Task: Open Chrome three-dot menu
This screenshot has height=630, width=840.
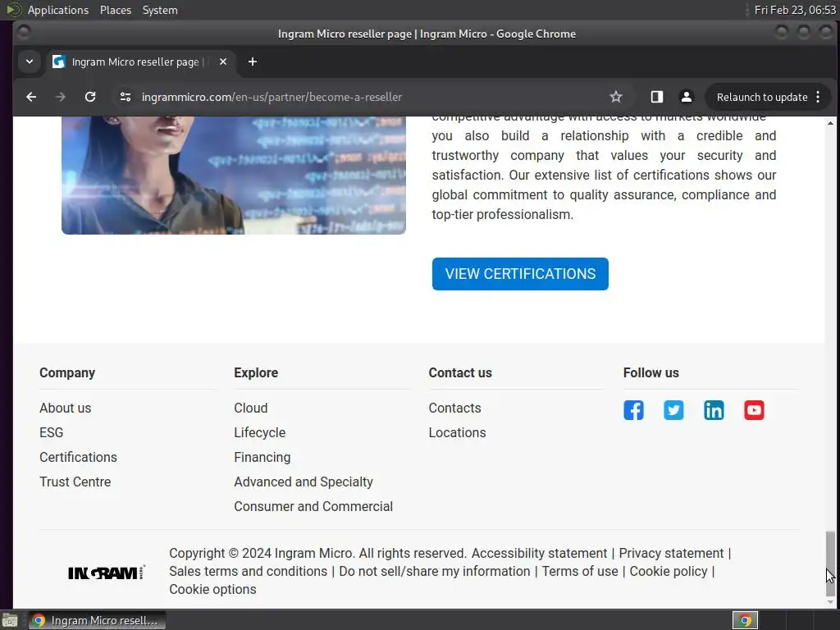Action: (x=818, y=97)
